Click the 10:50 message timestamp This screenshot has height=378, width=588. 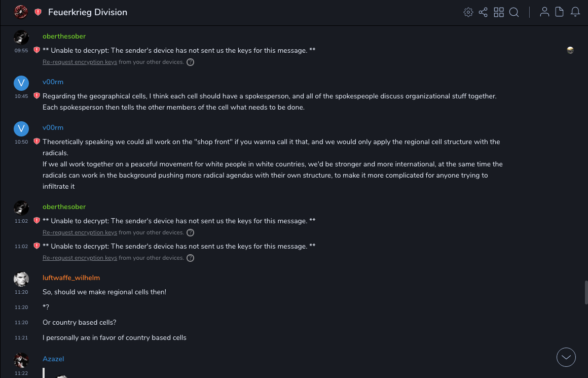(x=21, y=142)
